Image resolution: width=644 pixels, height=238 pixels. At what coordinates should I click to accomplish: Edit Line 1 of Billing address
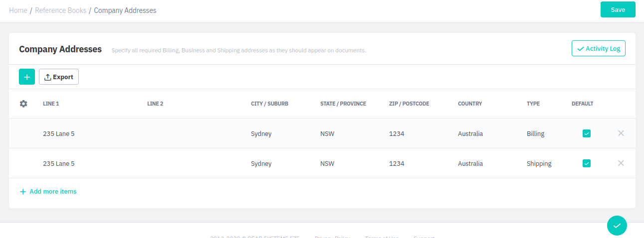tap(59, 133)
